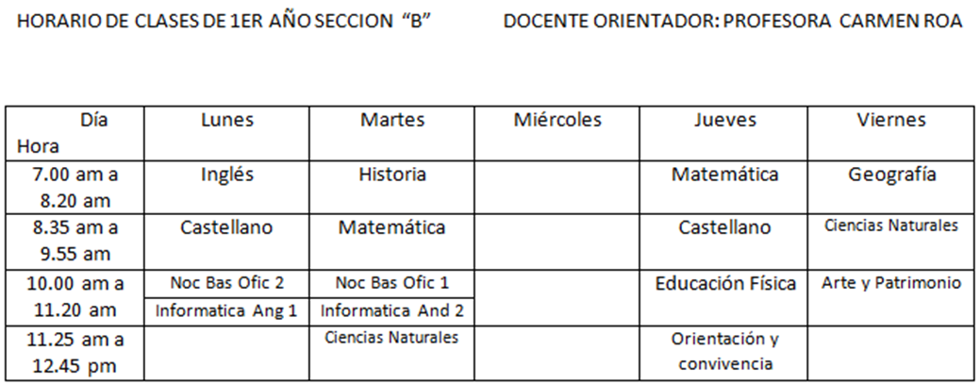980x384 pixels.
Task: Click the Miércoles header cell
Action: click(556, 133)
